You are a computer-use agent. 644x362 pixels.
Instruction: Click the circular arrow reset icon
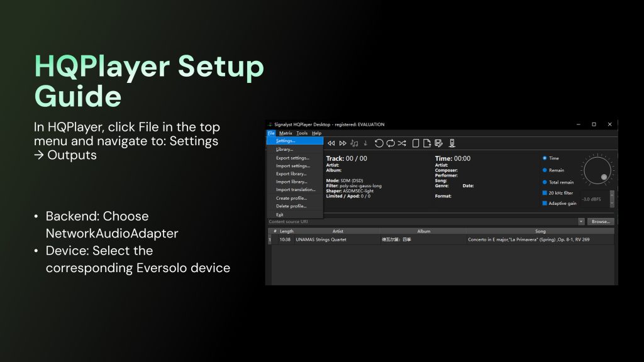(379, 143)
